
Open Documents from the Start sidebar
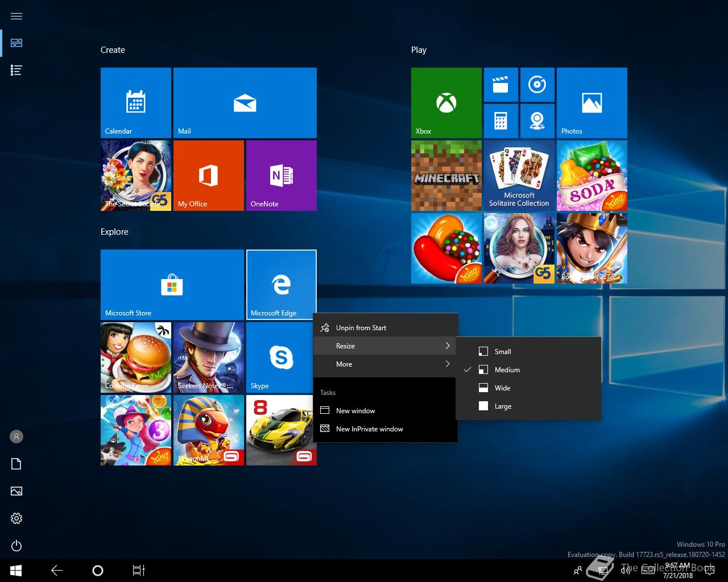tap(16, 464)
